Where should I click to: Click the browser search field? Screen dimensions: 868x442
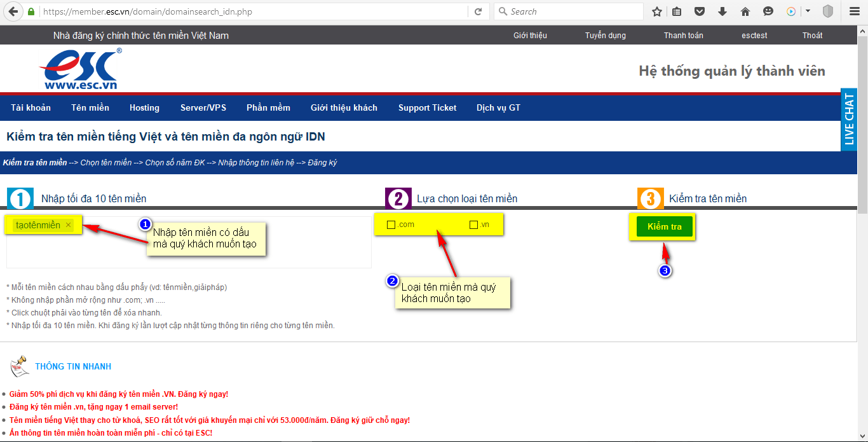coord(569,11)
